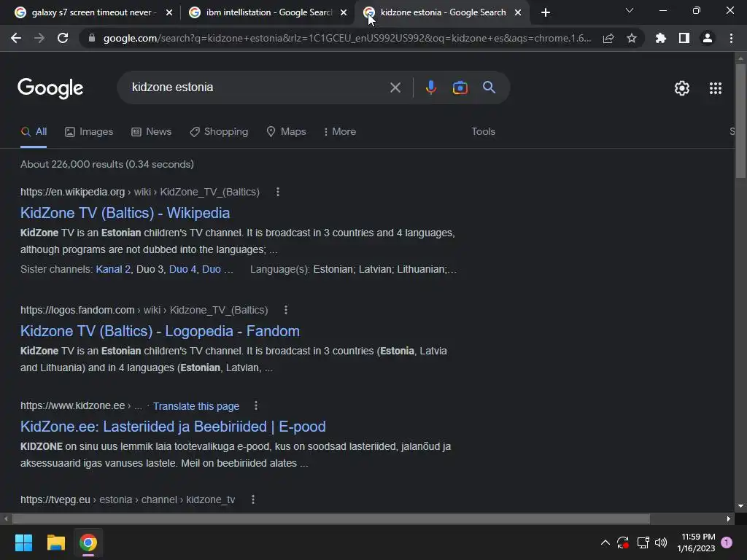
Task: Open a new browser tab
Action: pos(546,12)
